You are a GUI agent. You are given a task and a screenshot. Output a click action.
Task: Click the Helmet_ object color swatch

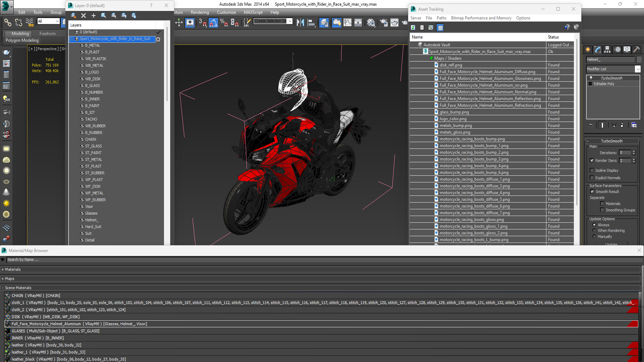(639, 59)
